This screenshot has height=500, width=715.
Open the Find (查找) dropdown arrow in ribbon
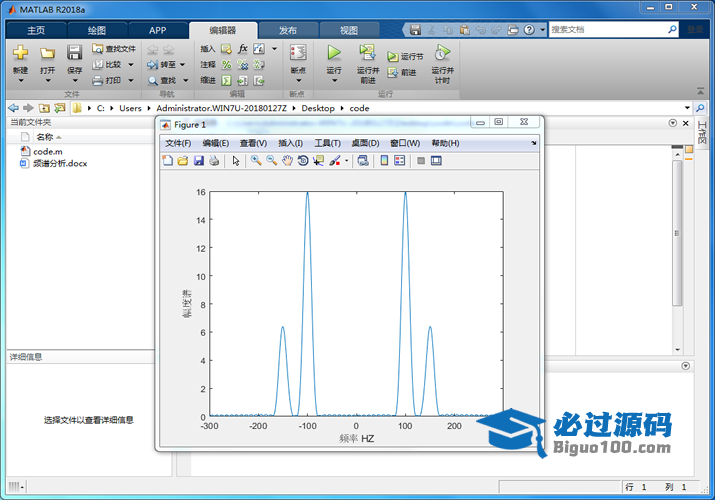tap(186, 81)
